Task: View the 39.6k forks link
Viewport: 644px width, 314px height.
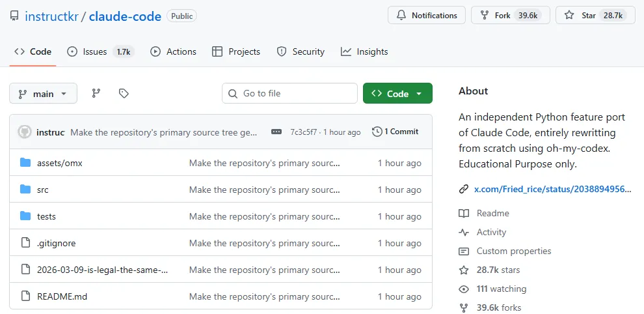Action: click(x=498, y=307)
